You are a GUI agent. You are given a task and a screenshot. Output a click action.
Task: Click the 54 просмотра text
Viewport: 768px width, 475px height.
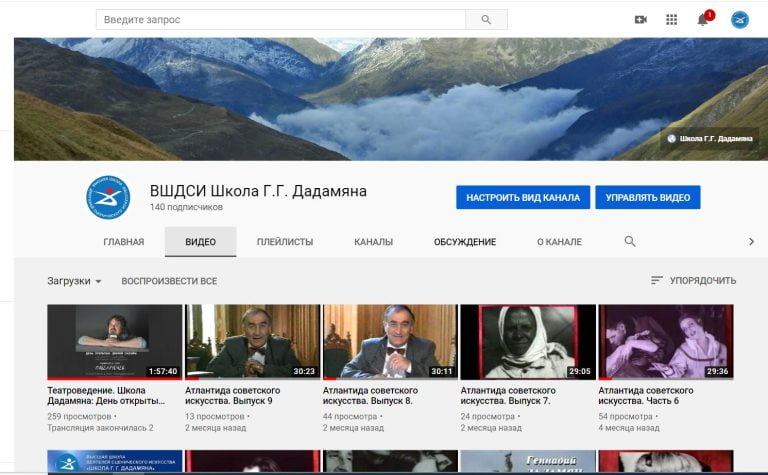click(625, 416)
